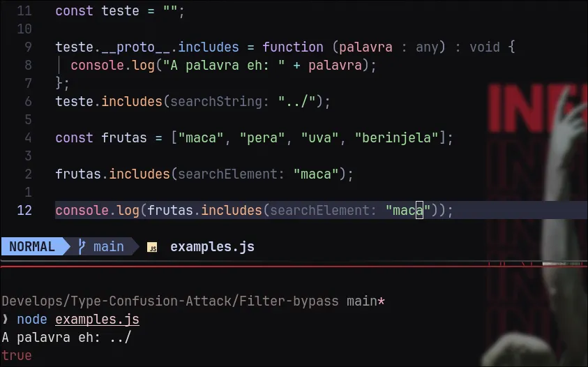Click console.log on the highlighted line 12
Viewport: 588px width, 367px height.
(x=97, y=211)
